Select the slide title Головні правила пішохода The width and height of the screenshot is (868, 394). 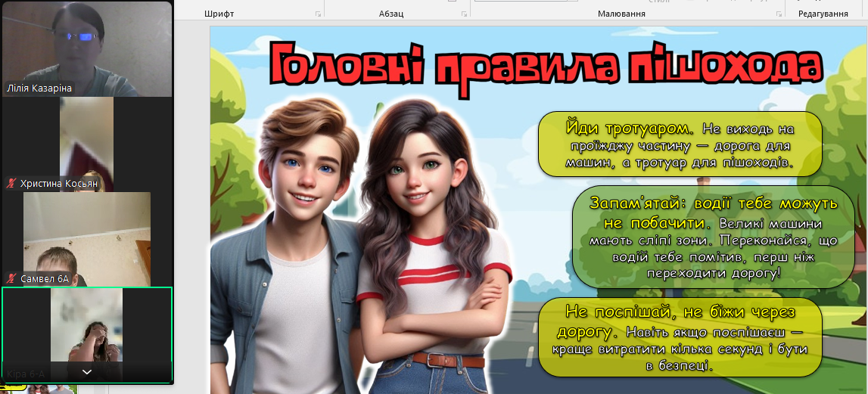click(546, 69)
